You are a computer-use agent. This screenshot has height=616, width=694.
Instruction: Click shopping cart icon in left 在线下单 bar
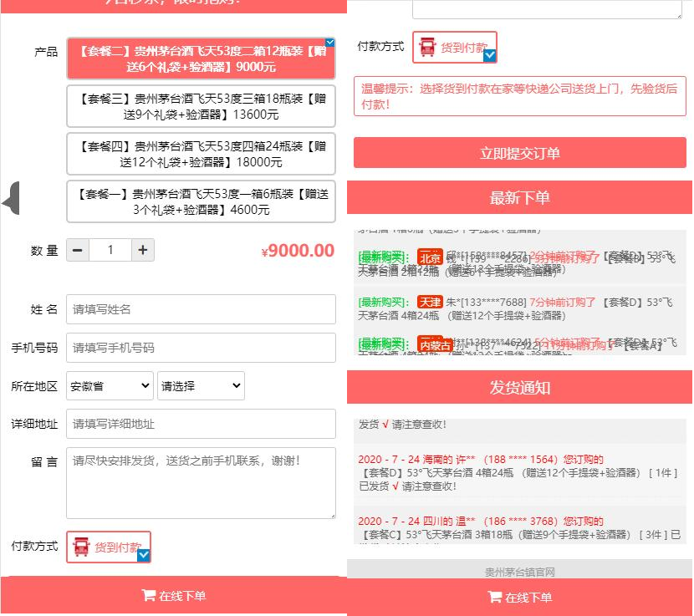148,595
